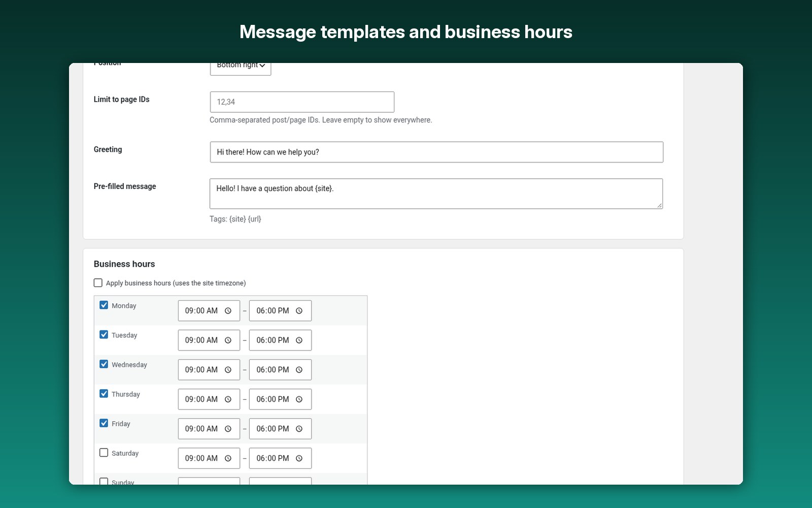
Task: Open the clock picker for Wednesday start time
Action: [228, 370]
